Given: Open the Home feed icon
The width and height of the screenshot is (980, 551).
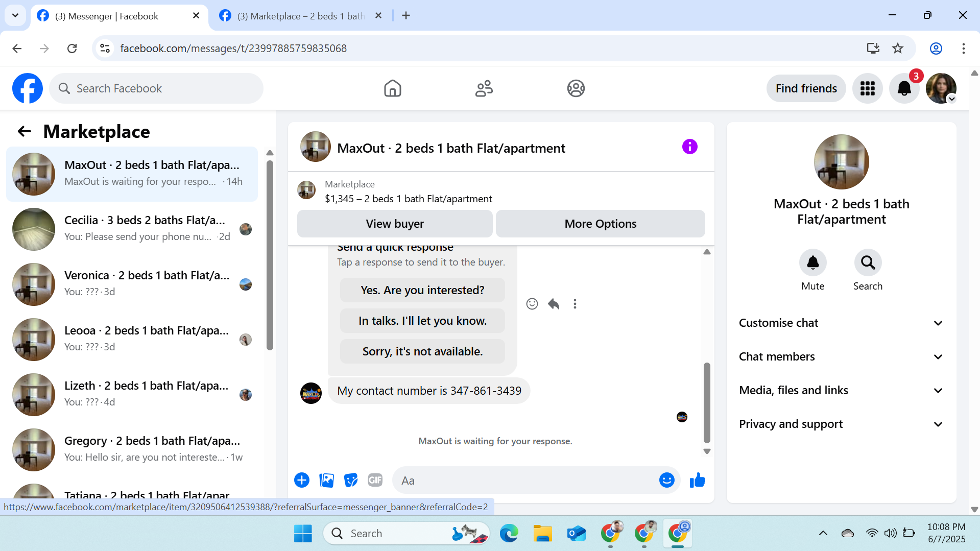Looking at the screenshot, I should (392, 88).
